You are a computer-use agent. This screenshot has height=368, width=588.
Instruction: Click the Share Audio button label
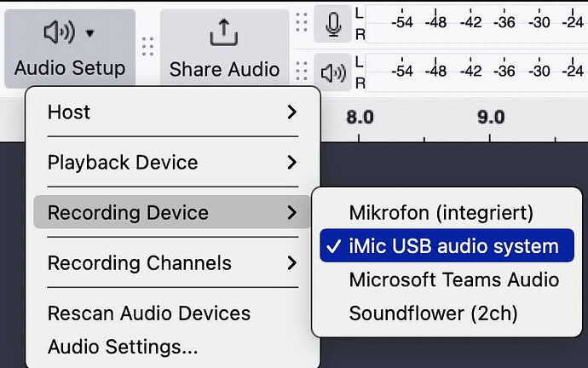224,69
